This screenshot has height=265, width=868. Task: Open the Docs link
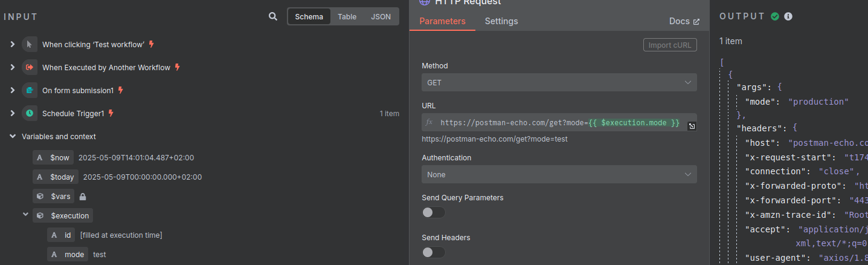tap(684, 21)
